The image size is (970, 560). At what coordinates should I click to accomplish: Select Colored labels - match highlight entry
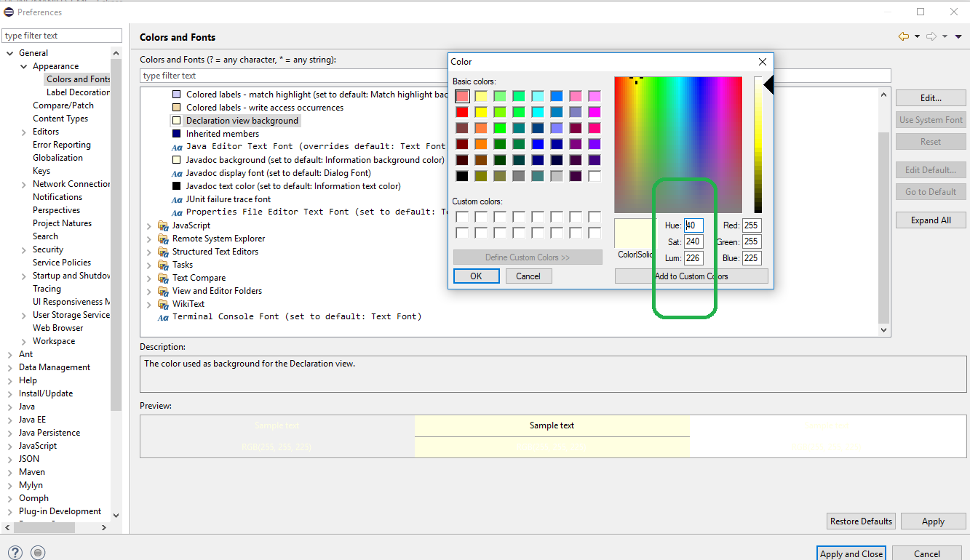tap(309, 95)
